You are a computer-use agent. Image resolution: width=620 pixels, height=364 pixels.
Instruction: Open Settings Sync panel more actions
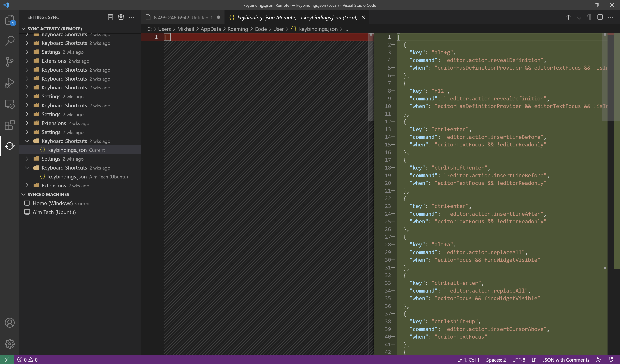point(132,17)
